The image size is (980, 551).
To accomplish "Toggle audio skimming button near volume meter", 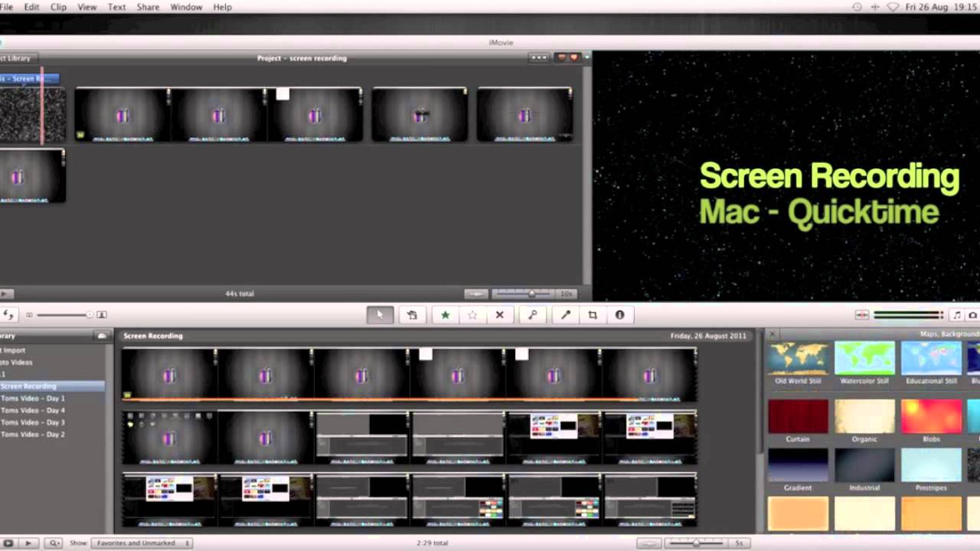I will click(862, 315).
